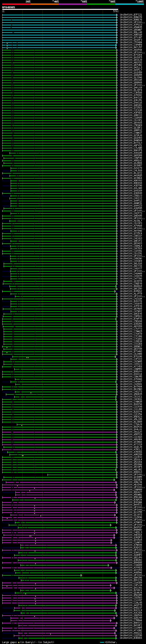
Task: Open the UniRef100_O86509 label
Action: pyautogui.click(x=131, y=615)
